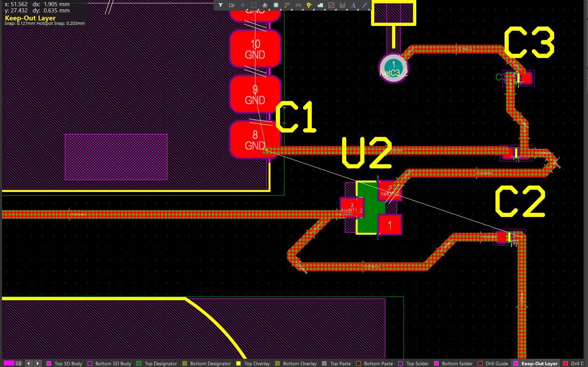Select the length tuning meander tool
This screenshot has height=367, width=588.
[298, 5]
